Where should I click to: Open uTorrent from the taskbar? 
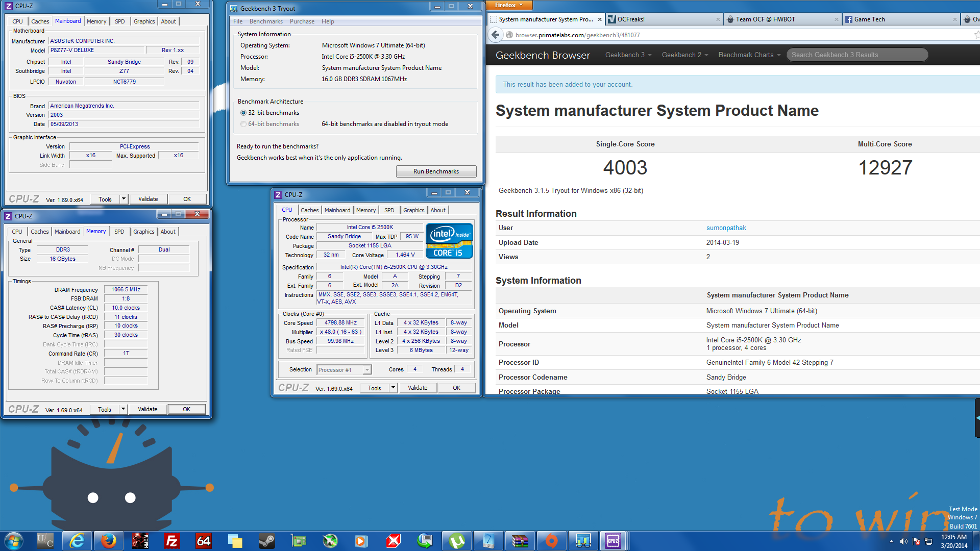coord(457,541)
